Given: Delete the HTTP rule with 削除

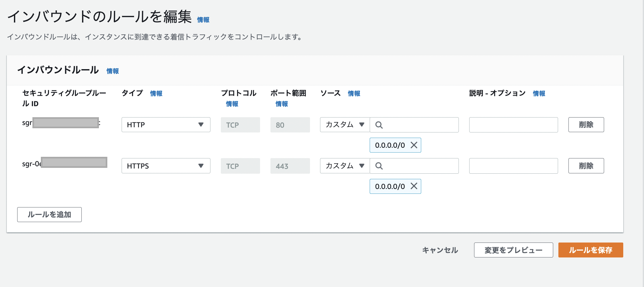Looking at the screenshot, I should pos(586,125).
